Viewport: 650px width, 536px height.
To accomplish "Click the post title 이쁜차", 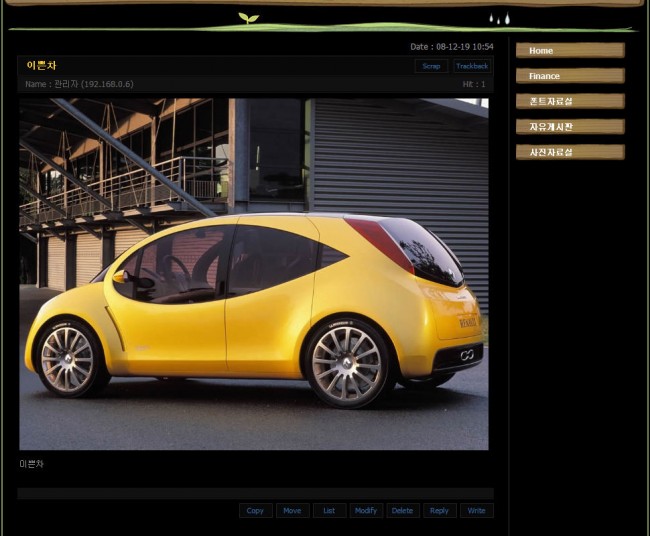I will click(x=41, y=66).
